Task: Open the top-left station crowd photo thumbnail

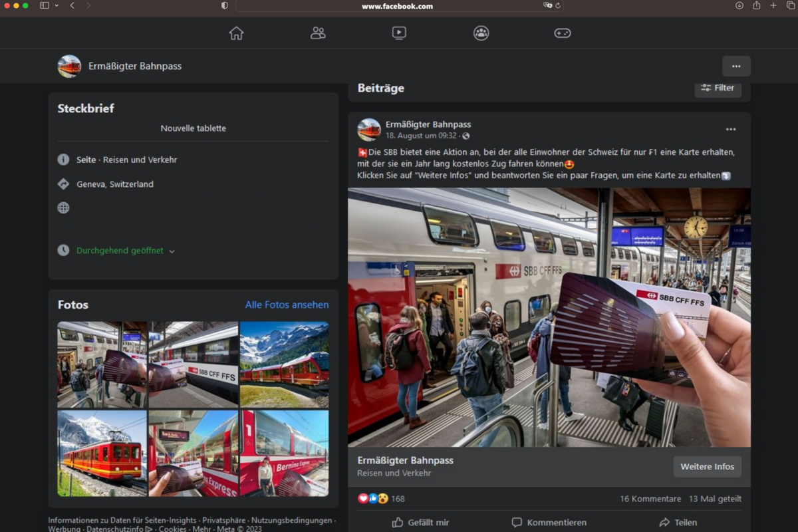Action: pos(102,364)
